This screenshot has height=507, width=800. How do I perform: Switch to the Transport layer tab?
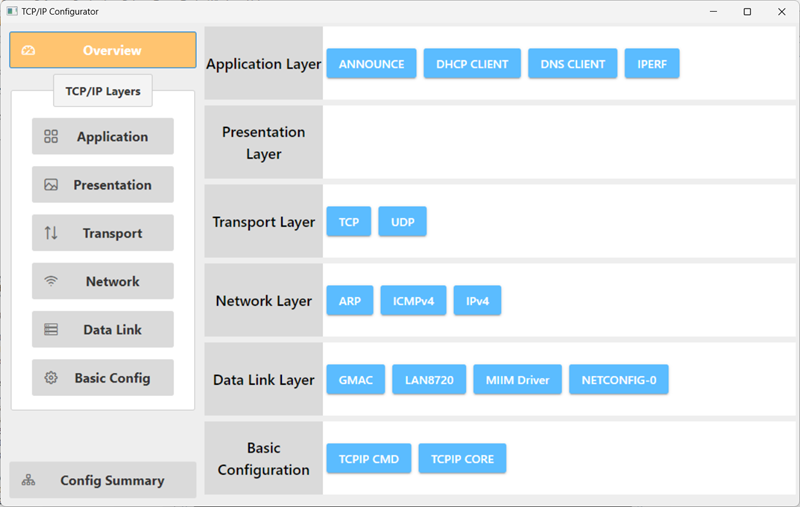(103, 233)
